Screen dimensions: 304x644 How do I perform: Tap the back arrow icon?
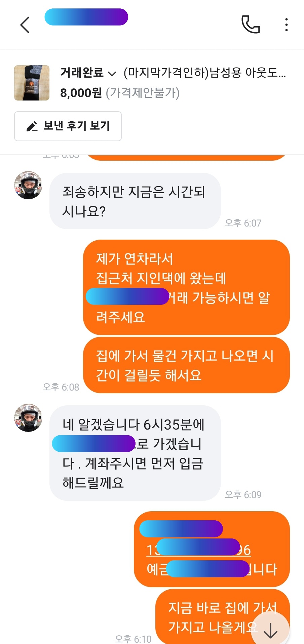click(x=25, y=25)
